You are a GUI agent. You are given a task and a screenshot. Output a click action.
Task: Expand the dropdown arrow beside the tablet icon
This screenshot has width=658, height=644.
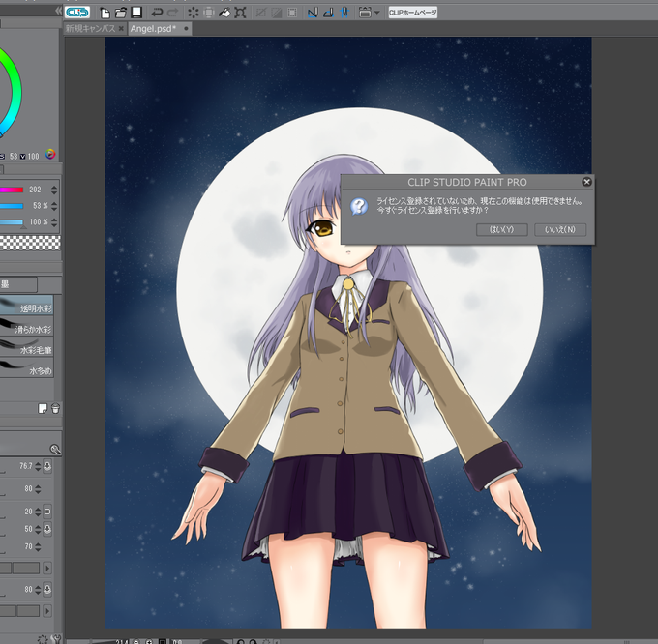coord(376,13)
